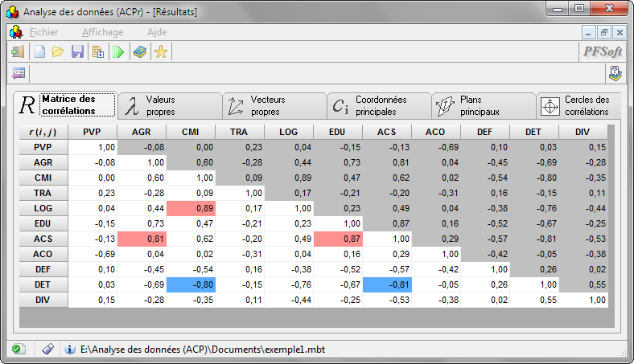The image size is (634, 364).
Task: Click the green run analysis arrow
Action: [x=118, y=52]
